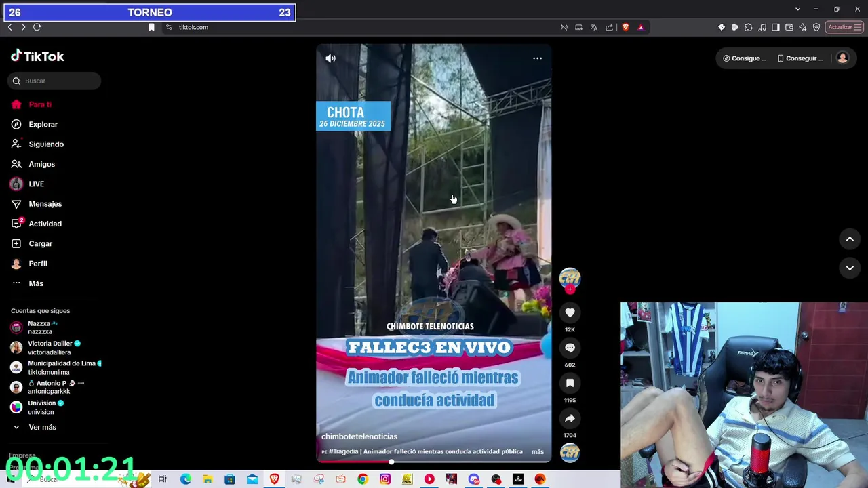
Task: Click the tiktok.com address bar URL
Action: point(193,27)
